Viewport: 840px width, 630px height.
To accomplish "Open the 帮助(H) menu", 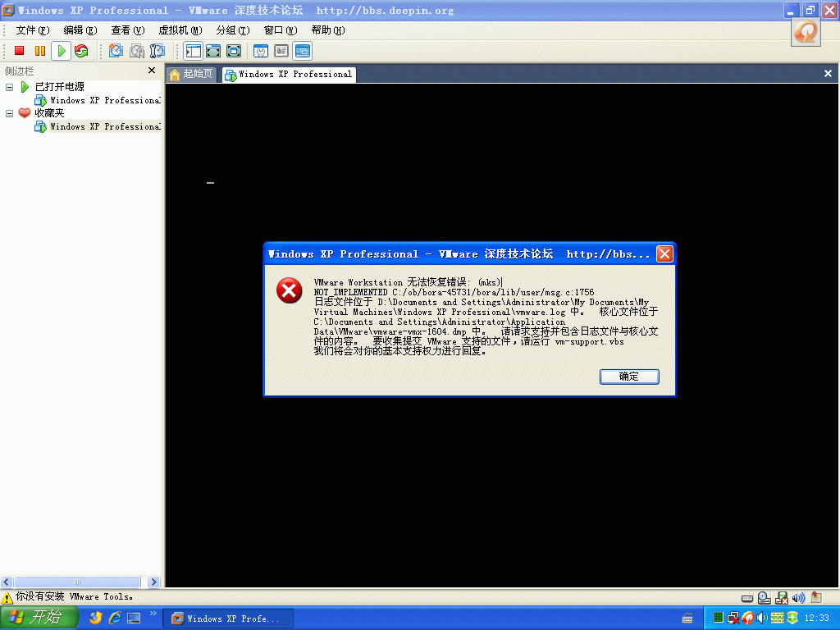I will coord(328,30).
